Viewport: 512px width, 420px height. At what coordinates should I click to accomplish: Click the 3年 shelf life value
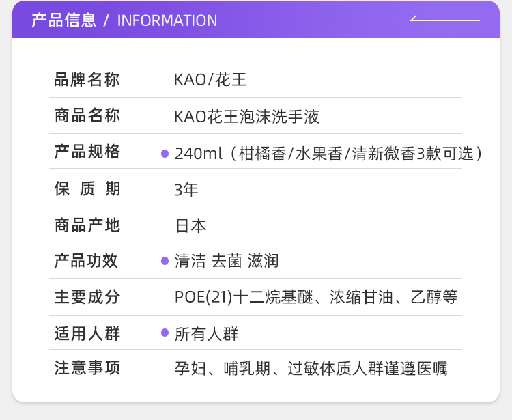pos(186,190)
